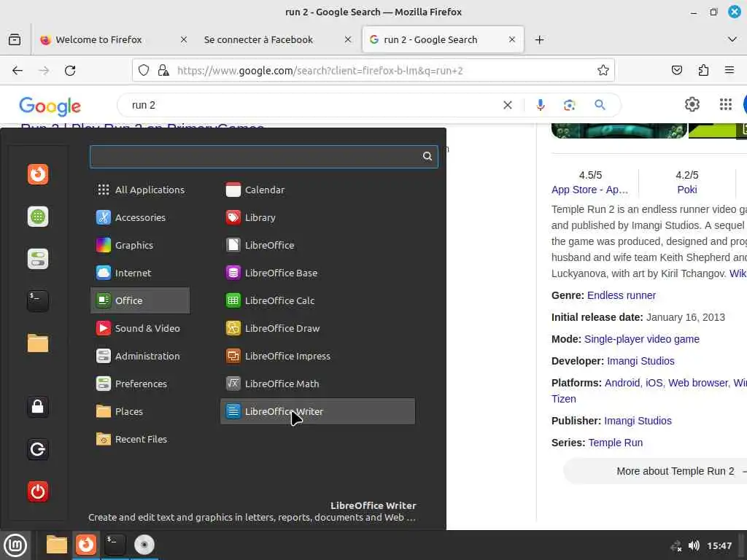Go back using the Firefox back arrow
This screenshot has width=747, height=560.
click(x=18, y=71)
